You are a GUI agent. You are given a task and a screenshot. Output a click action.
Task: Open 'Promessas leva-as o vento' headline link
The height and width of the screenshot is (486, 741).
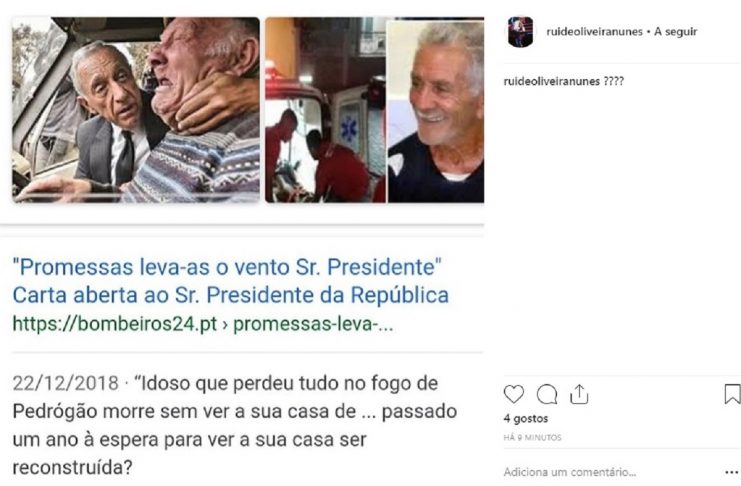[227, 267]
